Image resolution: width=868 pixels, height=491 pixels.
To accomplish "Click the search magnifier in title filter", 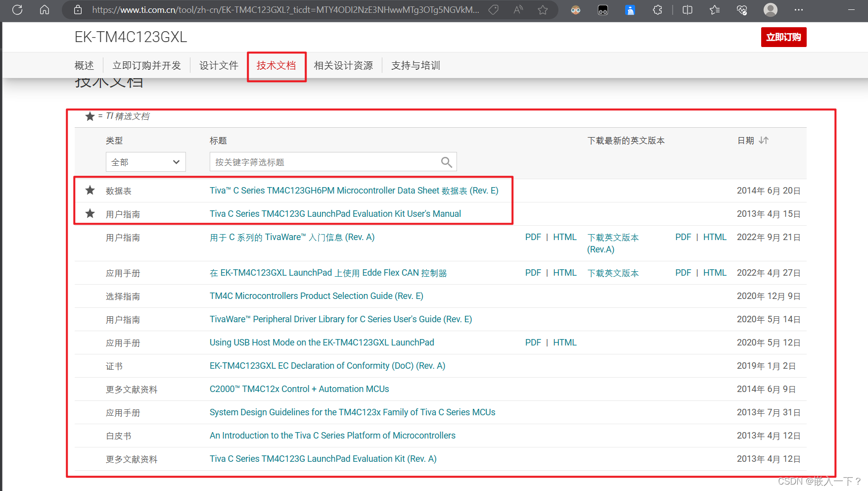I will [446, 162].
